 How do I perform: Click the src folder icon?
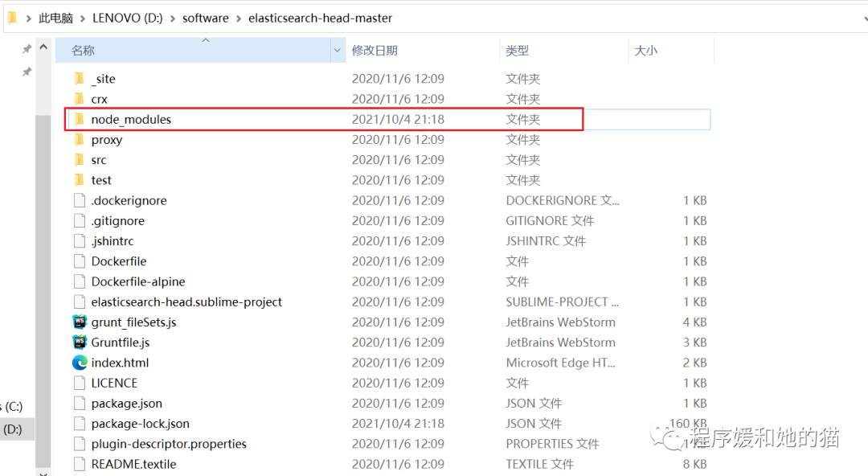point(80,160)
